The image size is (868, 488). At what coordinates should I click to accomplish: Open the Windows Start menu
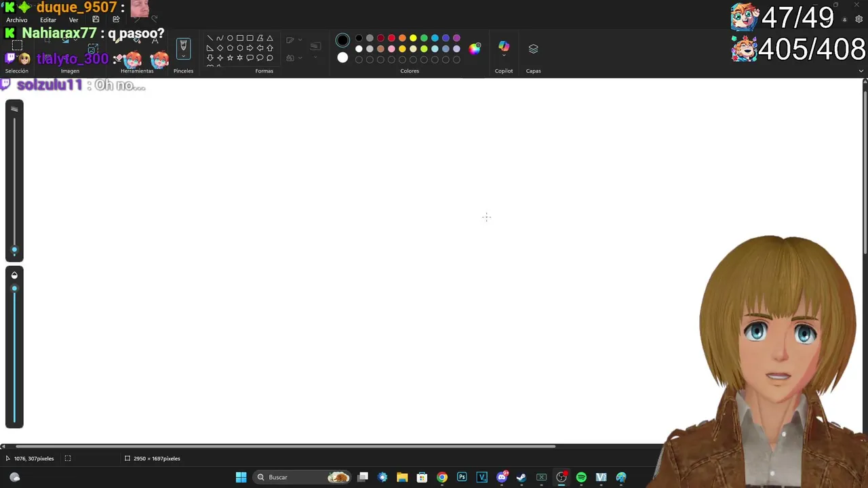[x=241, y=477]
